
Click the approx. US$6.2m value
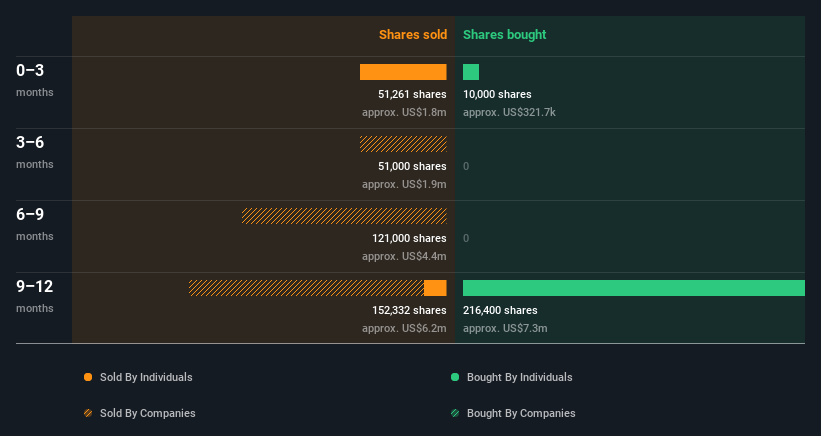404,328
